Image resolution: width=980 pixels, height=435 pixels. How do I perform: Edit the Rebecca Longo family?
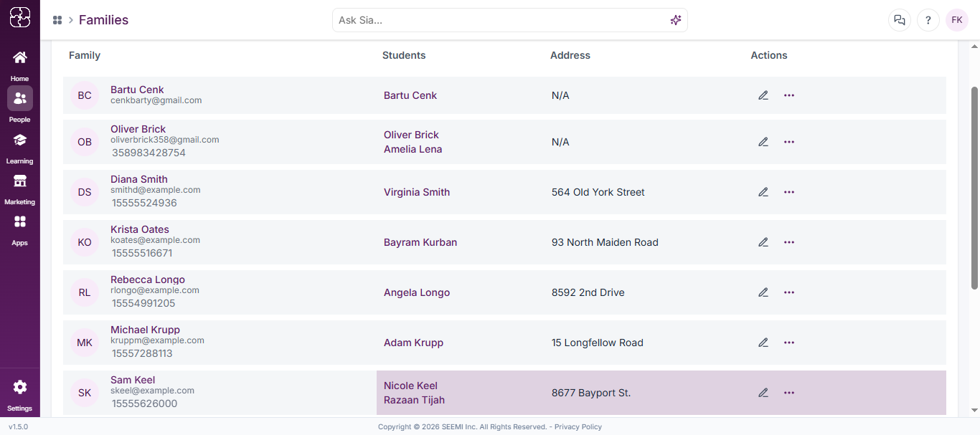(x=763, y=292)
